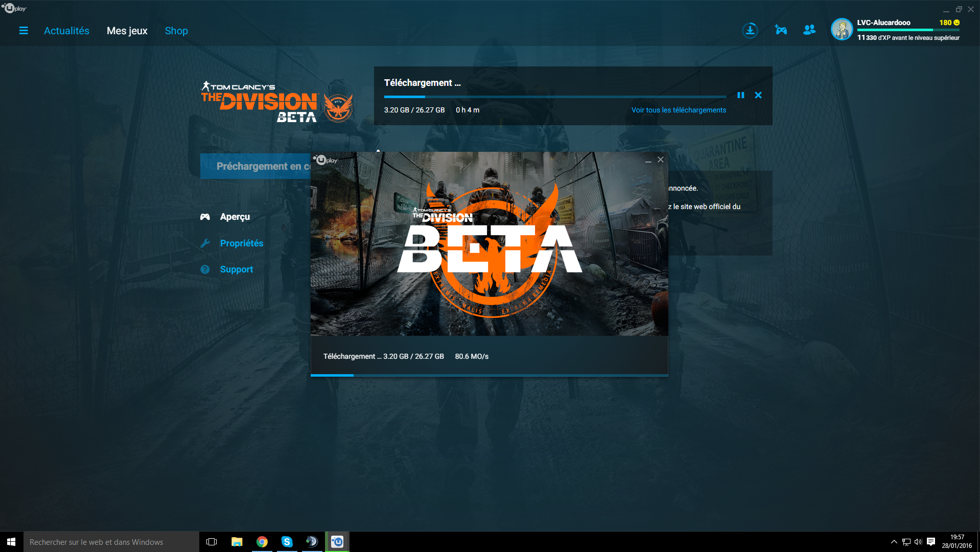Viewport: 980px width, 552px height.
Task: Click the 0 h 4 m remaining time text
Action: 468,110
